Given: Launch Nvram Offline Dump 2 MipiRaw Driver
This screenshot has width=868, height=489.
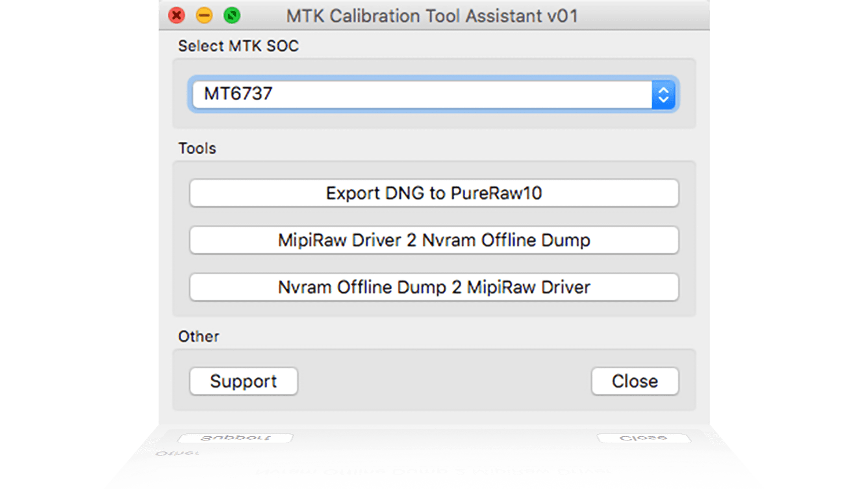Looking at the screenshot, I should coord(433,287).
